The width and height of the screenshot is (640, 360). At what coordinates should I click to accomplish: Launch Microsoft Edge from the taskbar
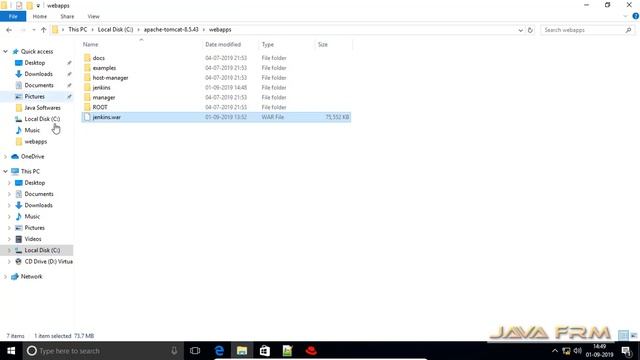(219, 351)
